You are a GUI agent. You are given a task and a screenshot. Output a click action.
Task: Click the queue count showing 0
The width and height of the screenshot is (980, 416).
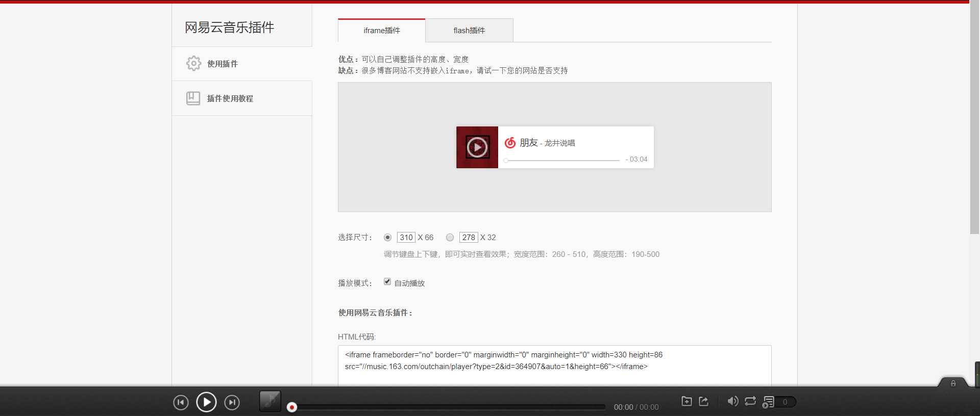[785, 402]
